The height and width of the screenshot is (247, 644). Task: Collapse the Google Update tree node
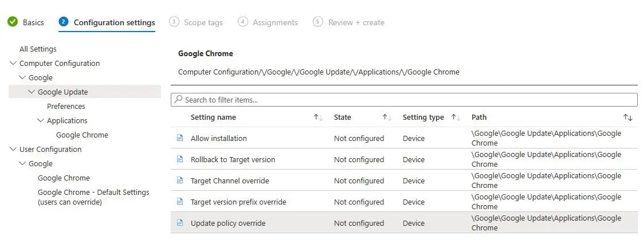point(32,92)
